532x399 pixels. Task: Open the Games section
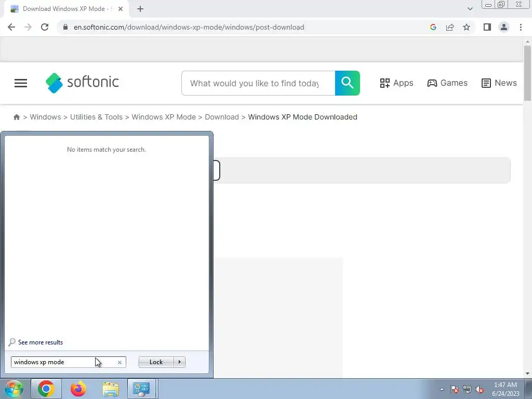point(447,83)
